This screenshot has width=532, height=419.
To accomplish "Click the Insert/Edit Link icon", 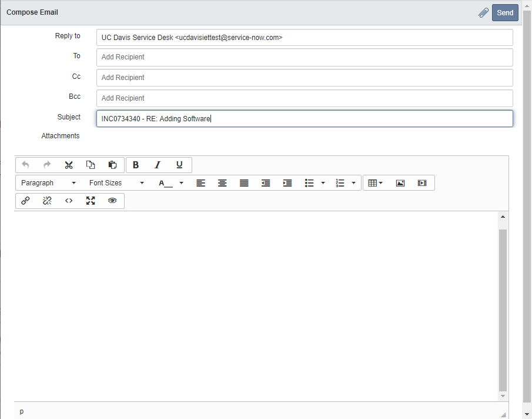I will [x=25, y=201].
